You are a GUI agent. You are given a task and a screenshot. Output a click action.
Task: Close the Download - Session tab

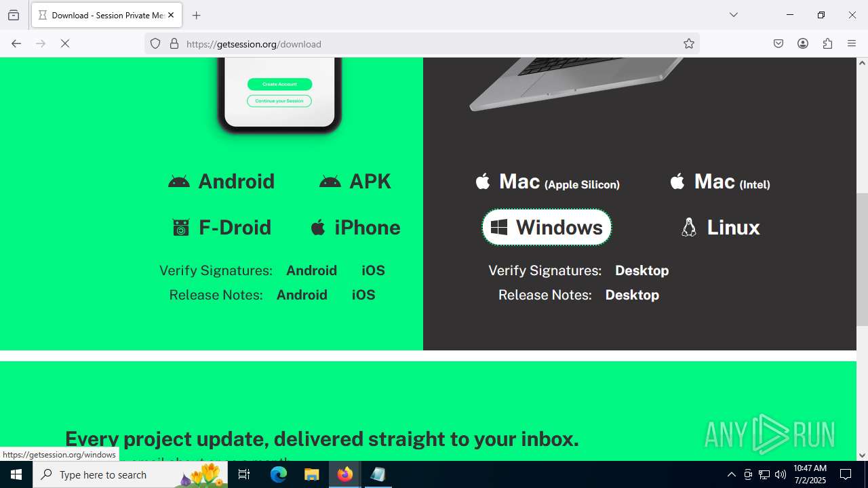[x=171, y=15]
